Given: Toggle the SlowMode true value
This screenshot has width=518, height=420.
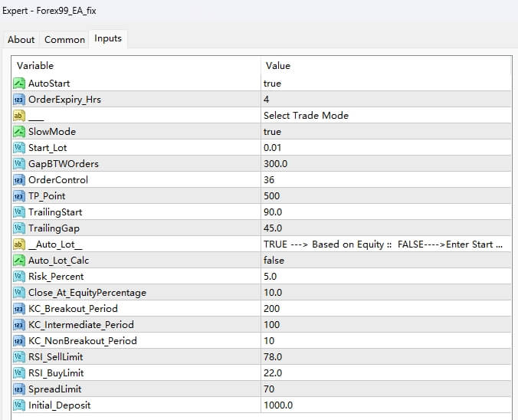Looking at the screenshot, I should tap(272, 132).
